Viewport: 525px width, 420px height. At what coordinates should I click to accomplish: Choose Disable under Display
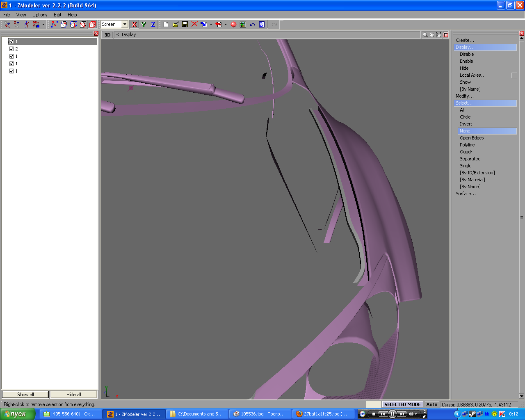point(467,54)
